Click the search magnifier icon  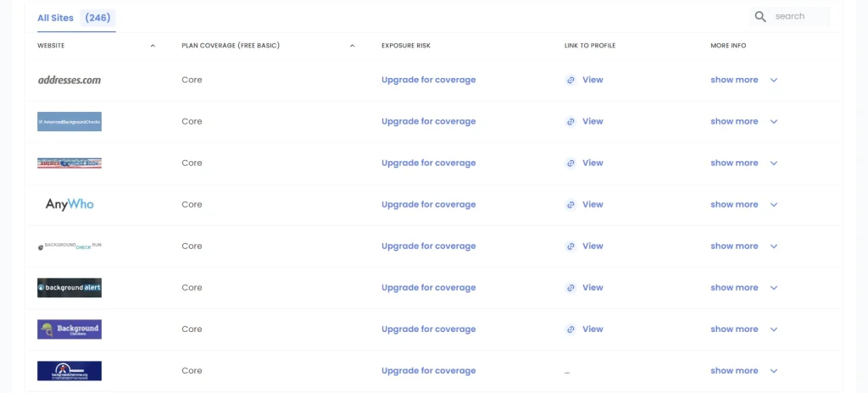tap(760, 17)
